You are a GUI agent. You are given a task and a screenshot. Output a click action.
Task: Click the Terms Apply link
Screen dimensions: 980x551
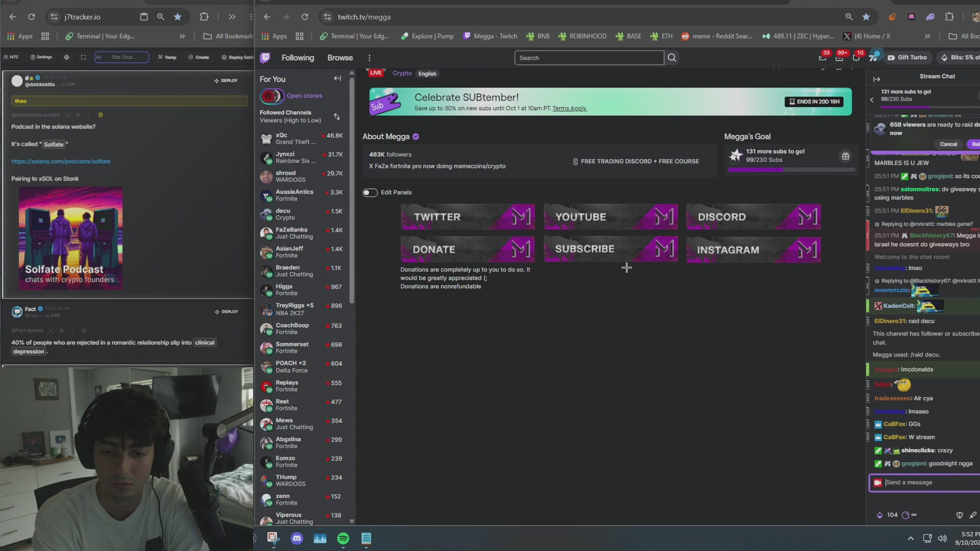(569, 109)
